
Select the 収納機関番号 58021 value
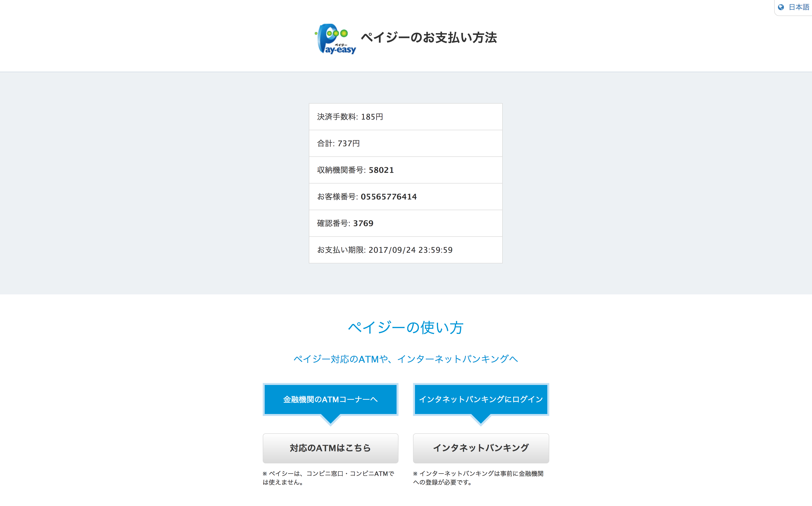(x=381, y=170)
